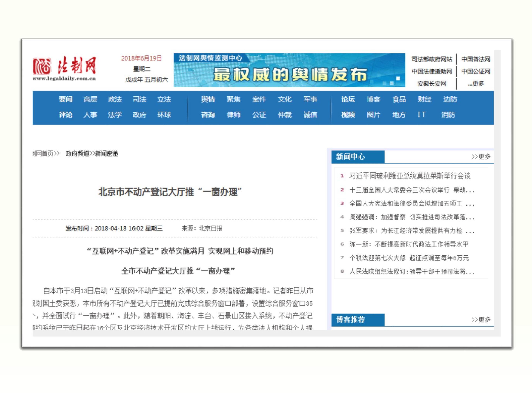This screenshot has width=532, height=399.
Task: Open headline 个税法迎第七次大修
Action: pos(409,258)
